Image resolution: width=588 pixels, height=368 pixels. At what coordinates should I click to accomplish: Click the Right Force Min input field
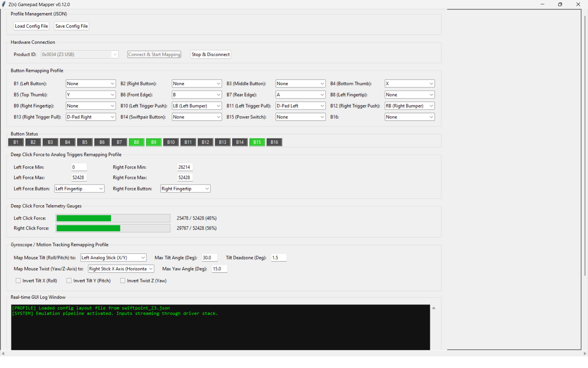point(185,167)
